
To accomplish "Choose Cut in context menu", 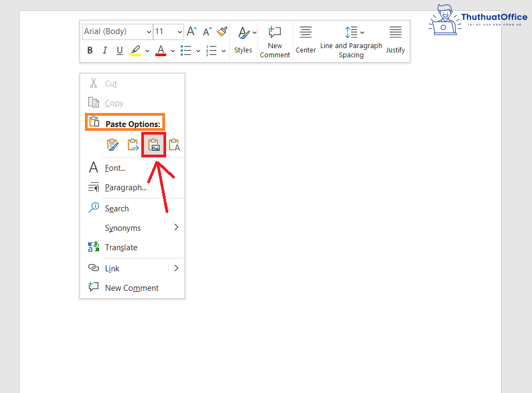I will (132, 83).
